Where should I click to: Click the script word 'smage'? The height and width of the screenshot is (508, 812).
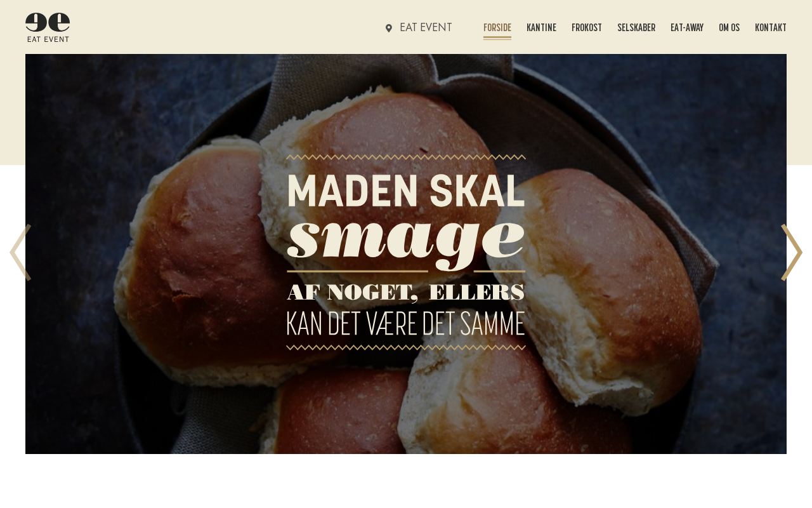pos(406,240)
